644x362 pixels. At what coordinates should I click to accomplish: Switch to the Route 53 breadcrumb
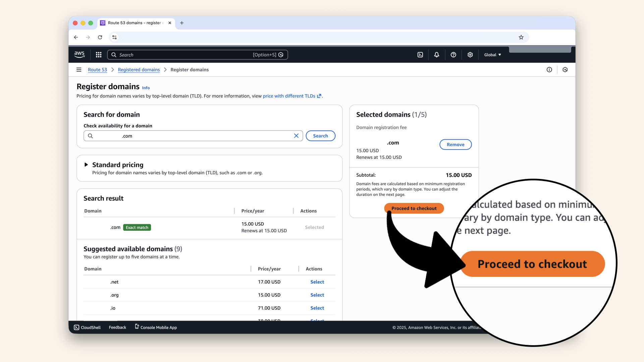pyautogui.click(x=97, y=69)
